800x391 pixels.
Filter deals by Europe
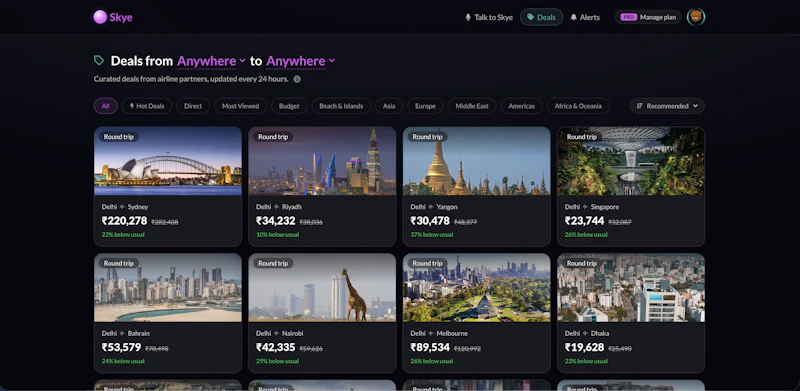pyautogui.click(x=426, y=106)
